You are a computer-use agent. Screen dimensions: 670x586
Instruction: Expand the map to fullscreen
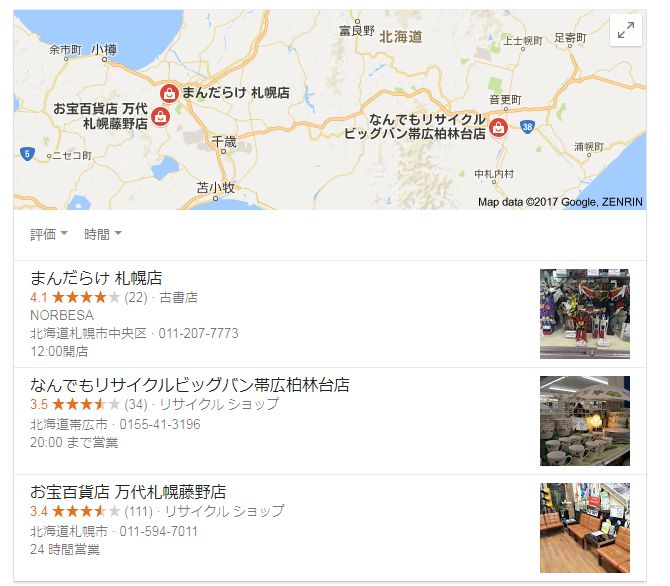click(626, 30)
